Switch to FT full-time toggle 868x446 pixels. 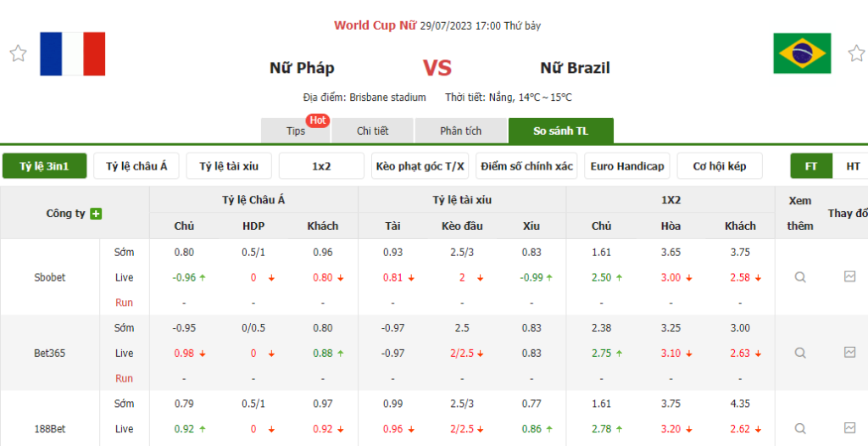(811, 166)
